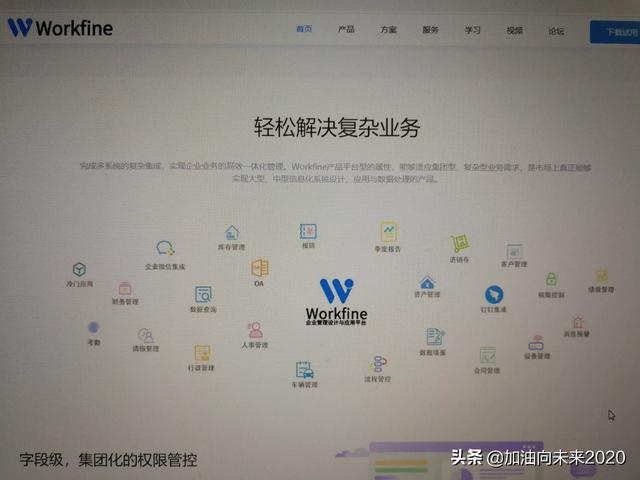
Task: Open the 学习 learning menu
Action: coord(472,30)
